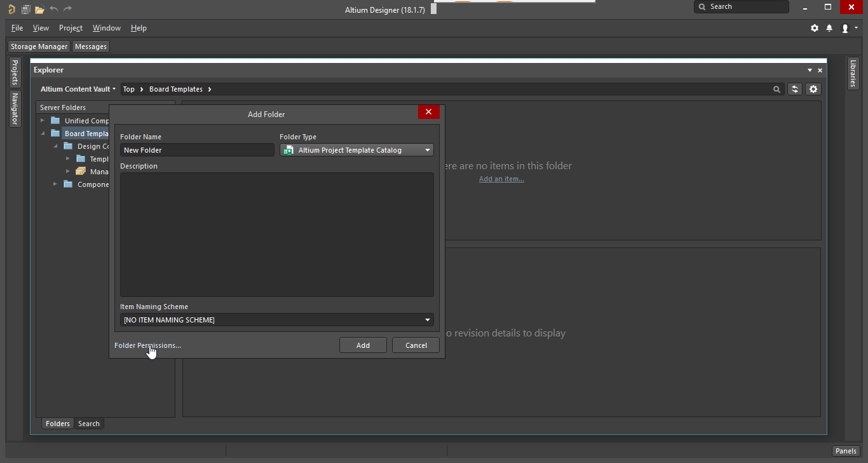Expand the Unified Components tree node

click(x=43, y=121)
